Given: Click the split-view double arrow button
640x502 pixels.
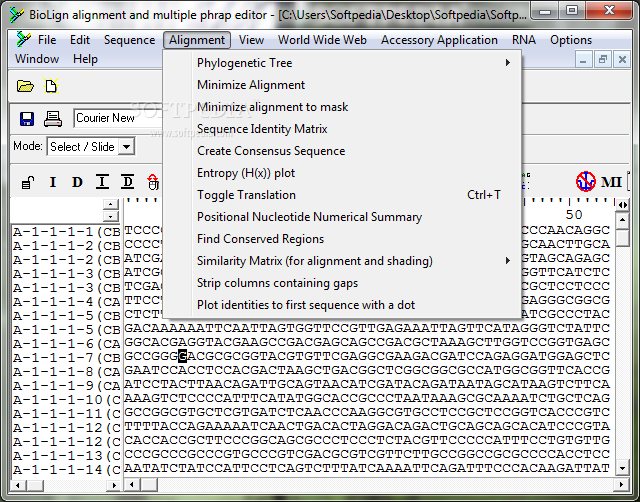Looking at the screenshot, I should coord(623,205).
